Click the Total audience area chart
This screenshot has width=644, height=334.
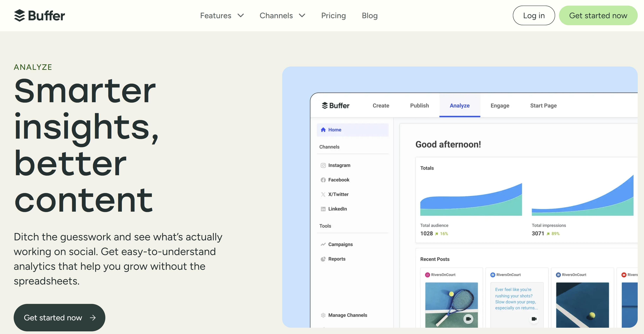[x=471, y=200]
